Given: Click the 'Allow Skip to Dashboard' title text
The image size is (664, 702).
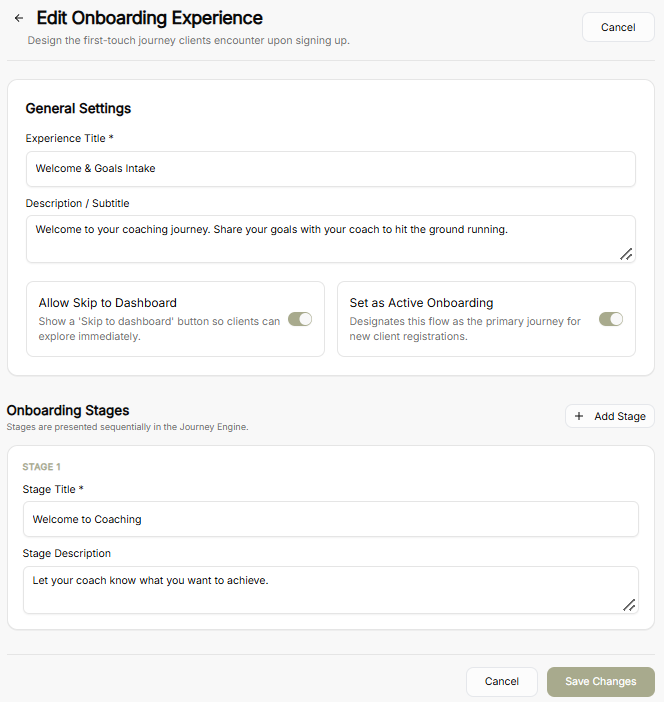Looking at the screenshot, I should (107, 303).
